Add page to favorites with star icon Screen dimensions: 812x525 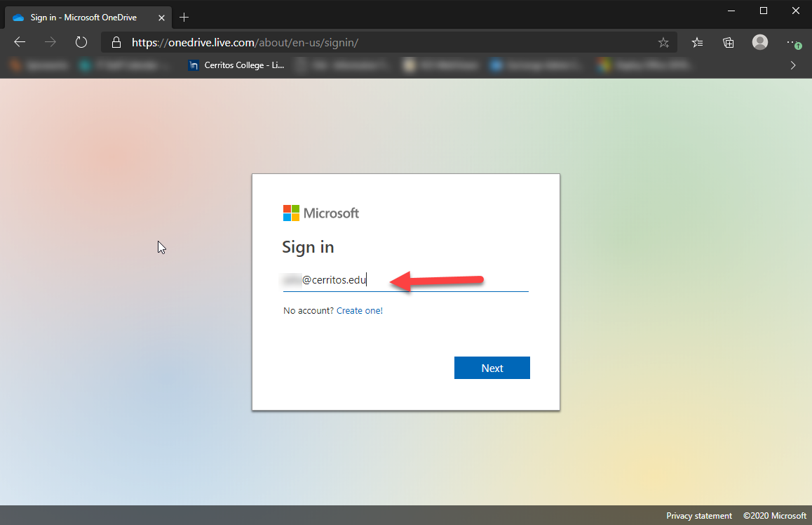(x=663, y=43)
